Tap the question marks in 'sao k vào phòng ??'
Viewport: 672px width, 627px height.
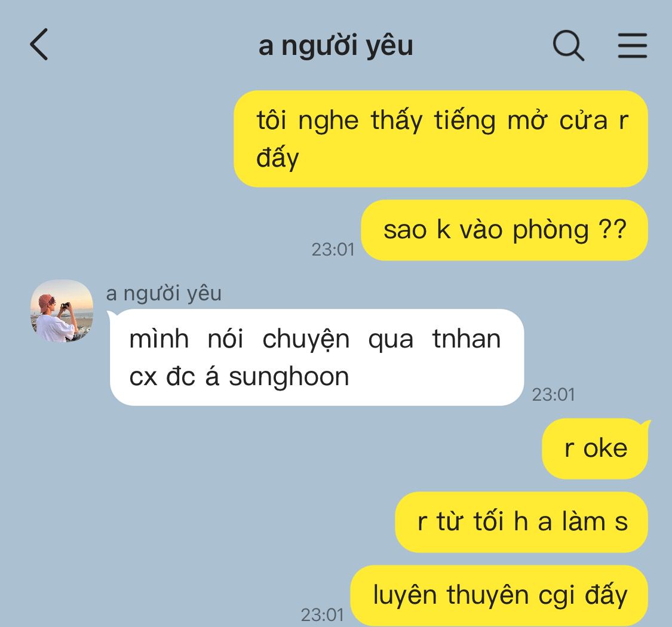pos(613,229)
